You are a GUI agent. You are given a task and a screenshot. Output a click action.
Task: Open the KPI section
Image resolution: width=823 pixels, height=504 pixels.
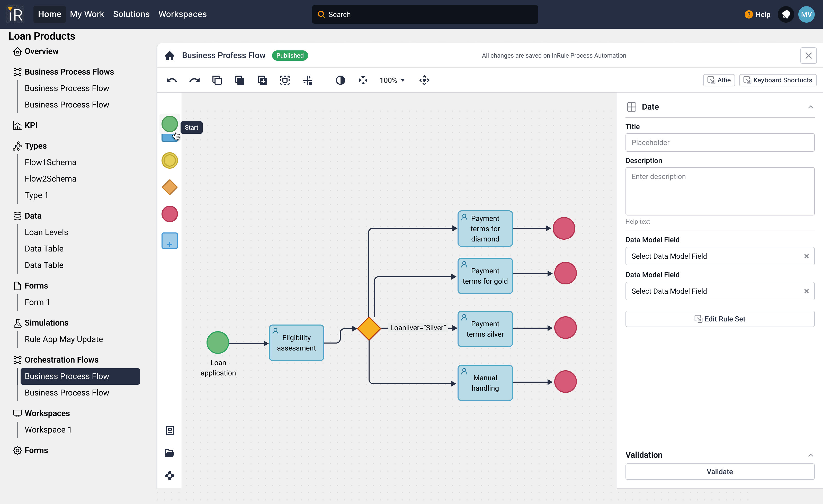31,125
